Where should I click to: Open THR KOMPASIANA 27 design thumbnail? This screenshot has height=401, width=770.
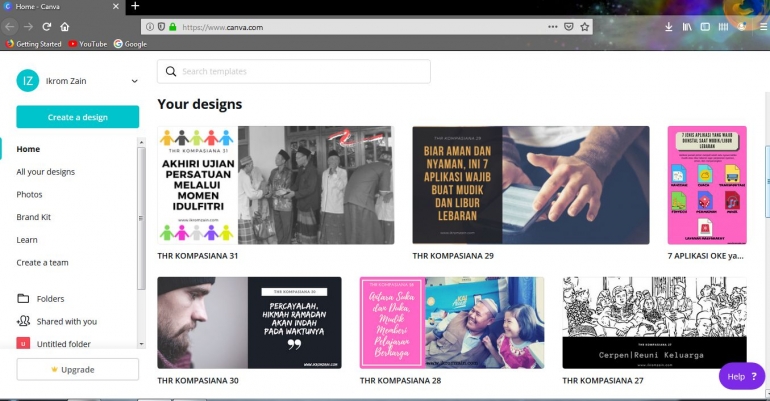click(655, 322)
